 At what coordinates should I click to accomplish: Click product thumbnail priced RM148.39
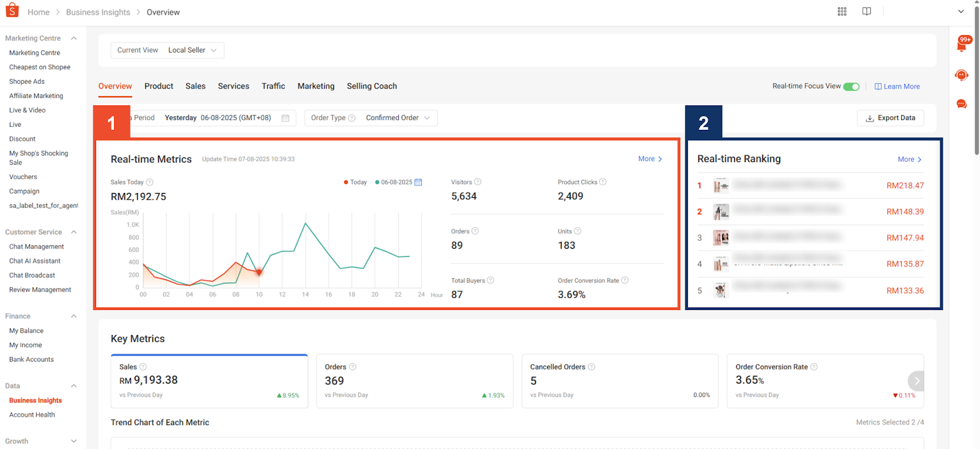point(721,212)
